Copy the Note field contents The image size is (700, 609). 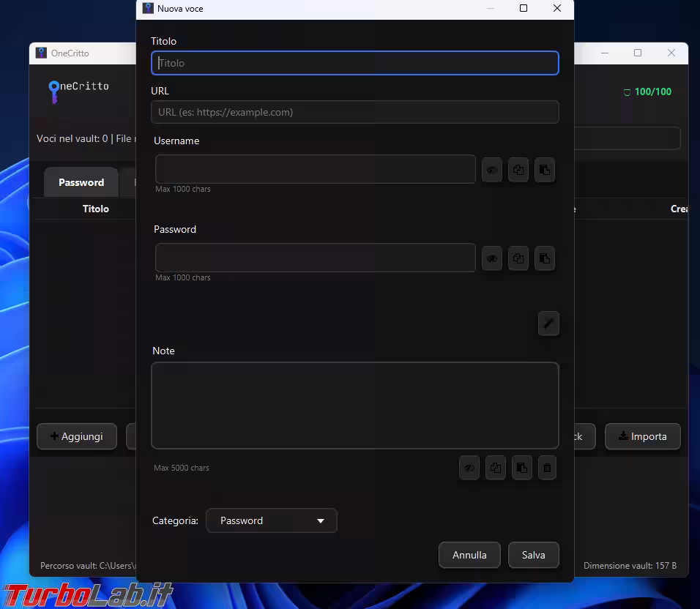(496, 468)
